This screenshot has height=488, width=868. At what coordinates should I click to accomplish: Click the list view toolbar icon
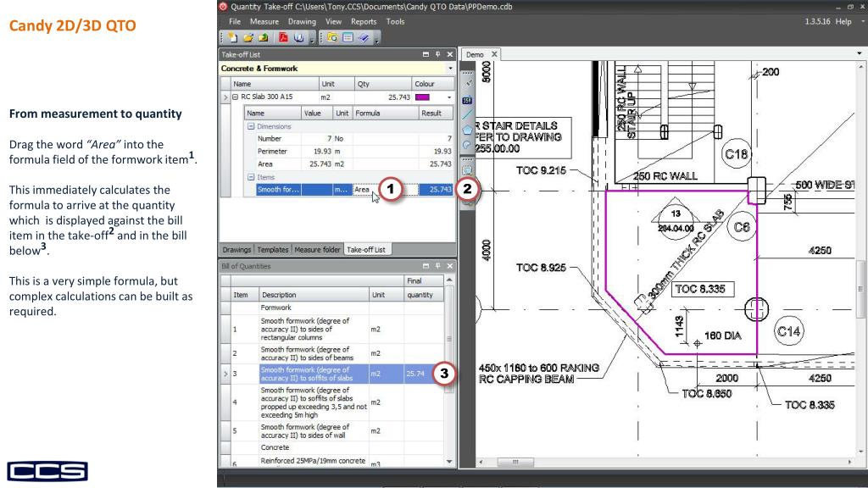(348, 37)
